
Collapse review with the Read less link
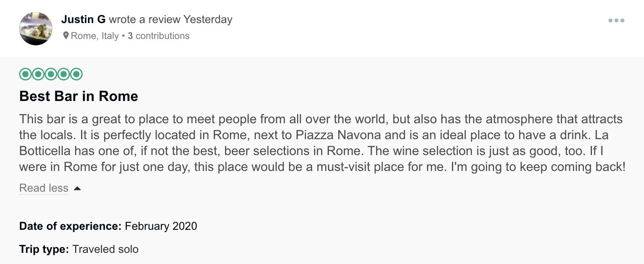(44, 188)
